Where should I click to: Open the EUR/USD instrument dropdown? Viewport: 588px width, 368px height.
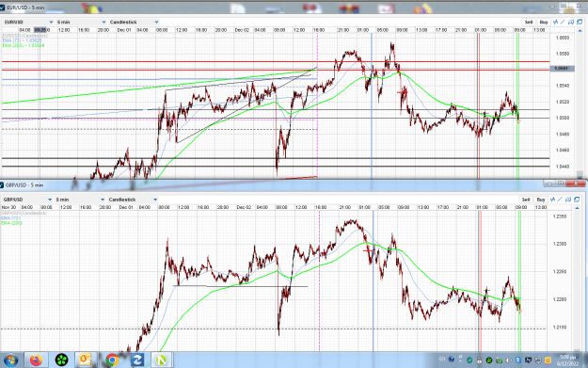click(x=28, y=23)
